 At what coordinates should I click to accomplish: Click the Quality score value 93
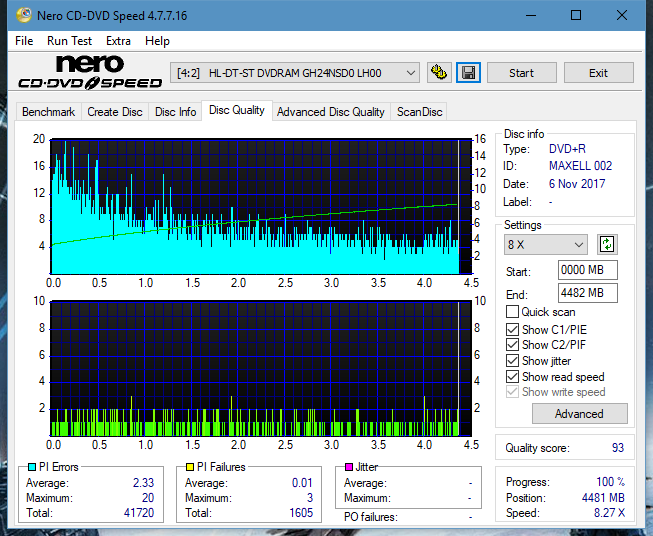pyautogui.click(x=618, y=448)
